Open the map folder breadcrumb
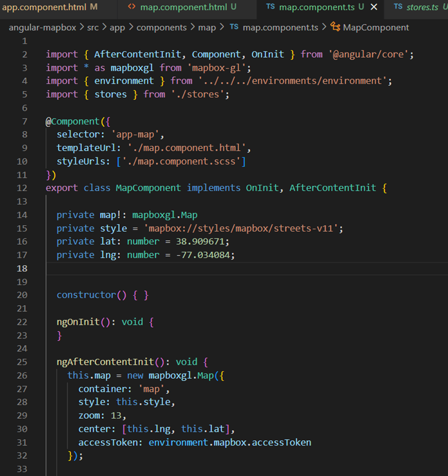 (x=207, y=27)
